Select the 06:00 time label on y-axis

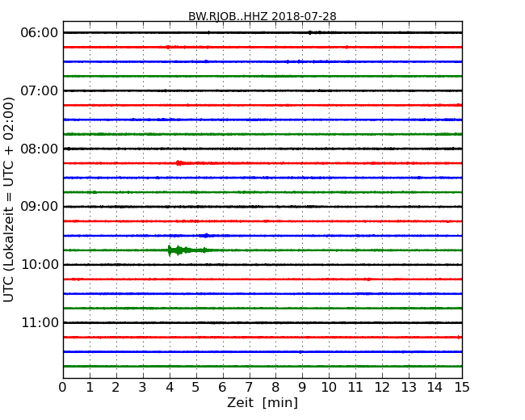coord(40,33)
